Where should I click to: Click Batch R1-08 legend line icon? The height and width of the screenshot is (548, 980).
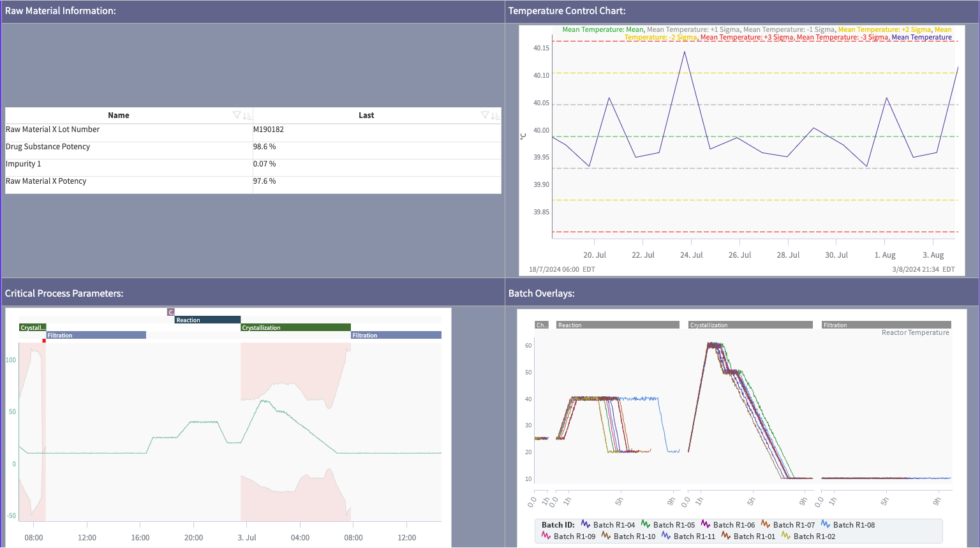pos(825,524)
